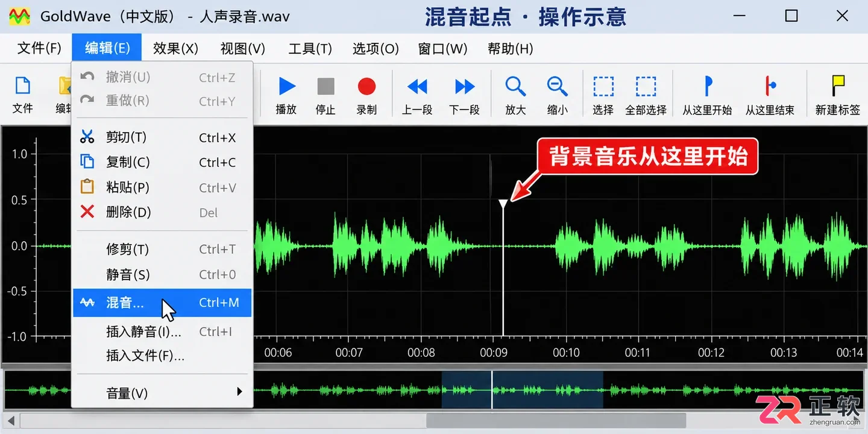
Task: Zoom out with the 缩小 magnifier
Action: coord(558,87)
